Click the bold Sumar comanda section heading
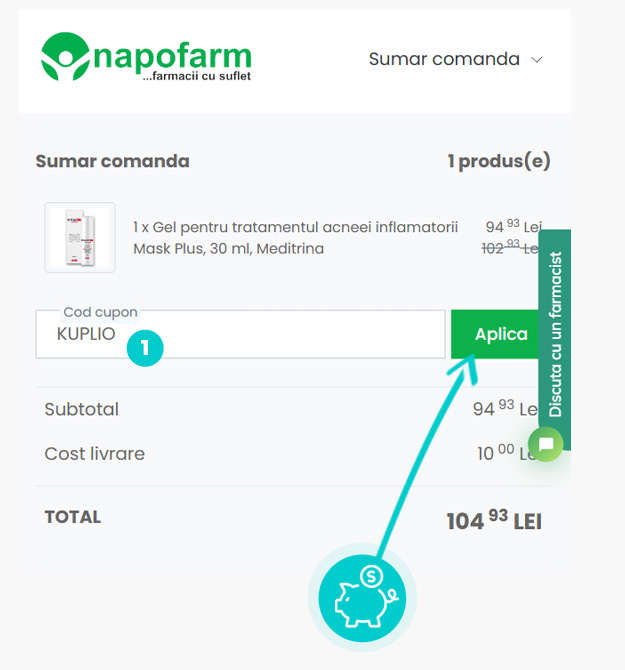The height and width of the screenshot is (670, 625). 112,161
